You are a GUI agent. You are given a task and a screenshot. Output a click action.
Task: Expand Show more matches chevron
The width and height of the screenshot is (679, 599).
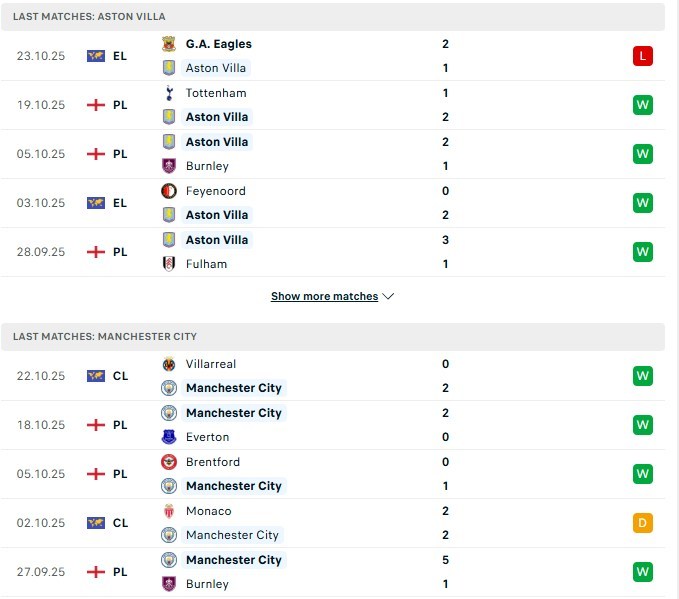389,297
